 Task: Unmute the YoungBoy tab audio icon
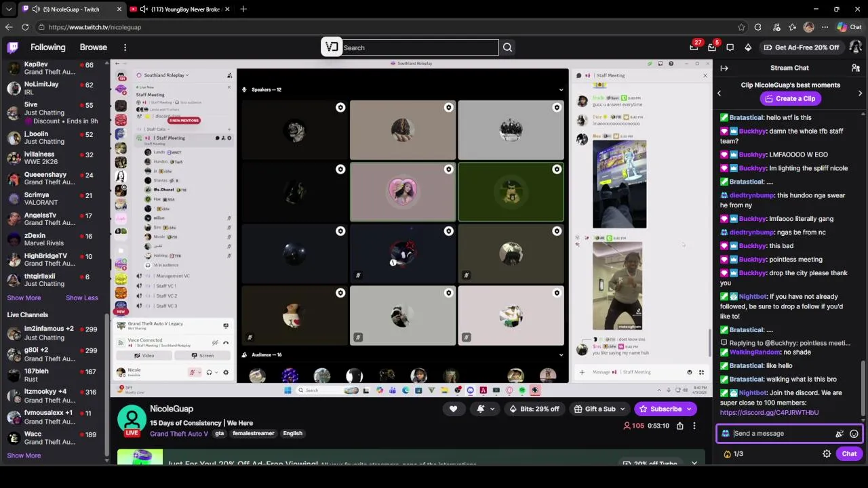pyautogui.click(x=144, y=9)
